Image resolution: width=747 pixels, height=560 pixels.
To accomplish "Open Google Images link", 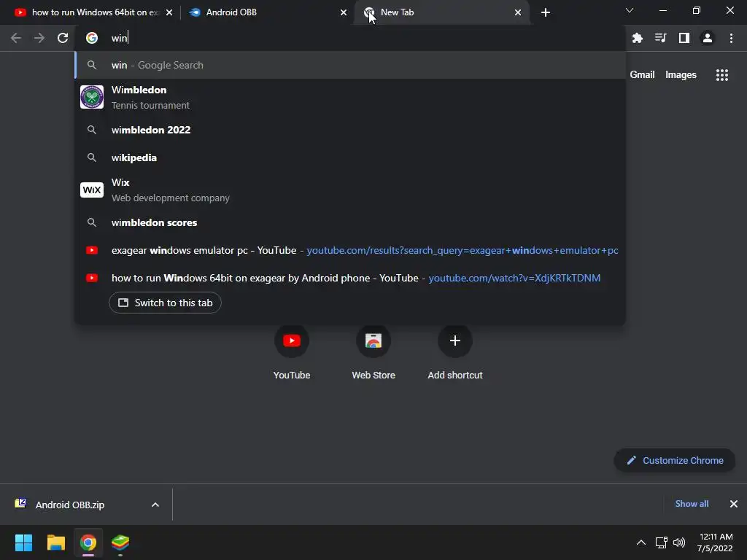I will point(681,75).
